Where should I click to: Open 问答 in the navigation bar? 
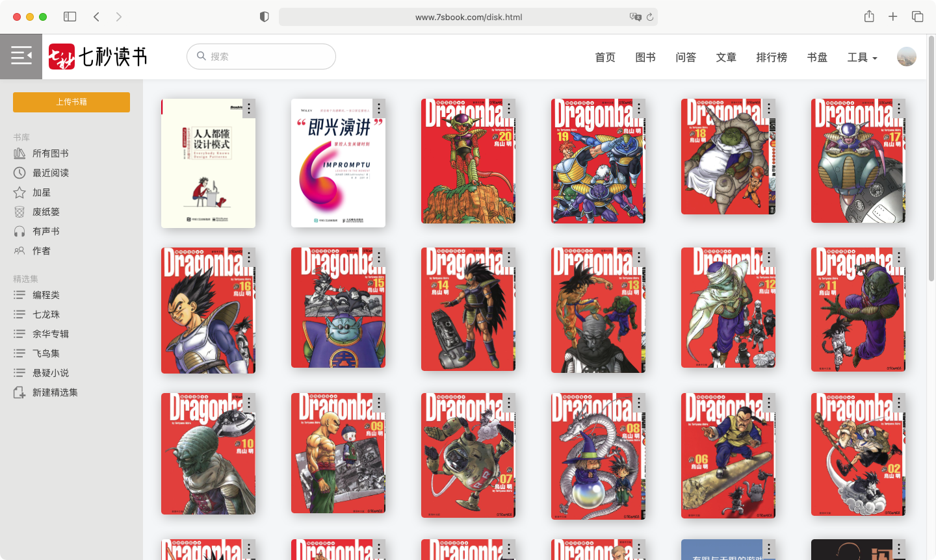click(x=686, y=57)
